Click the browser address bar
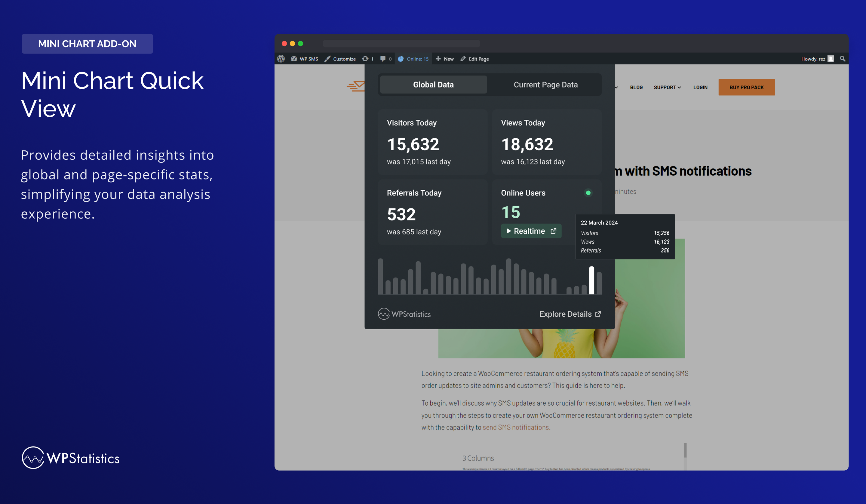866x504 pixels. coord(401,43)
